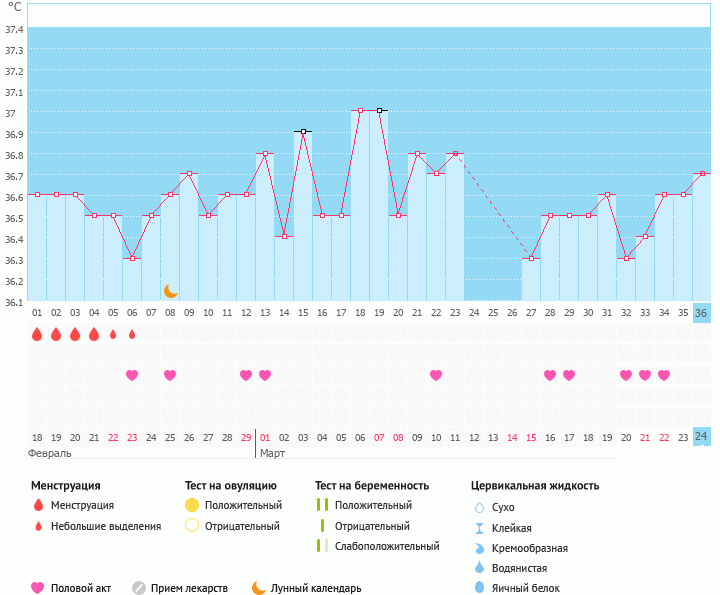Click the grey medication intake legend icon
The width and height of the screenshot is (720, 595).
139,588
